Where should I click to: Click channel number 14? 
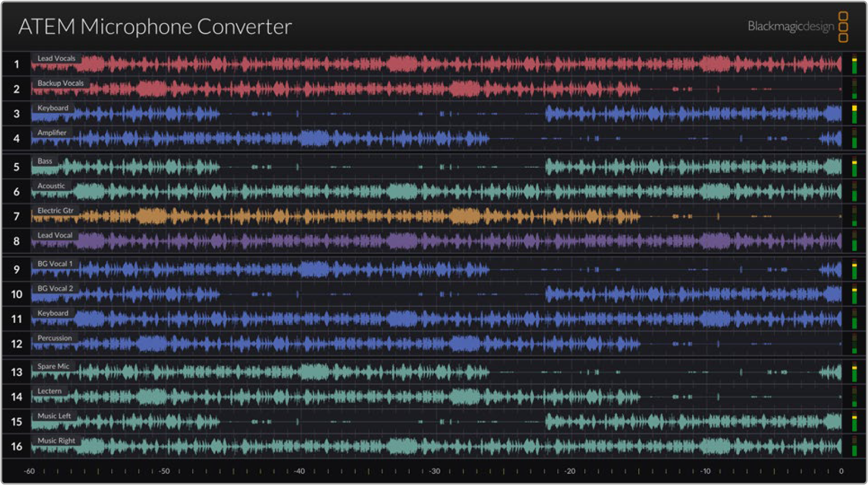tap(17, 397)
